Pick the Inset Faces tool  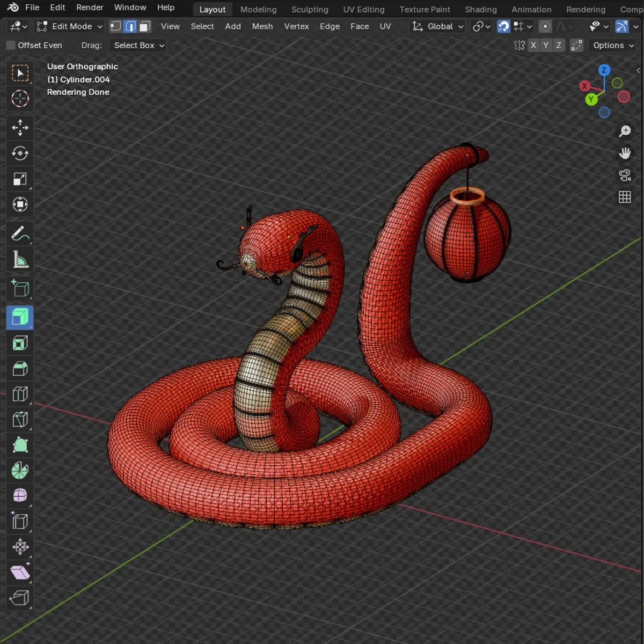20,343
